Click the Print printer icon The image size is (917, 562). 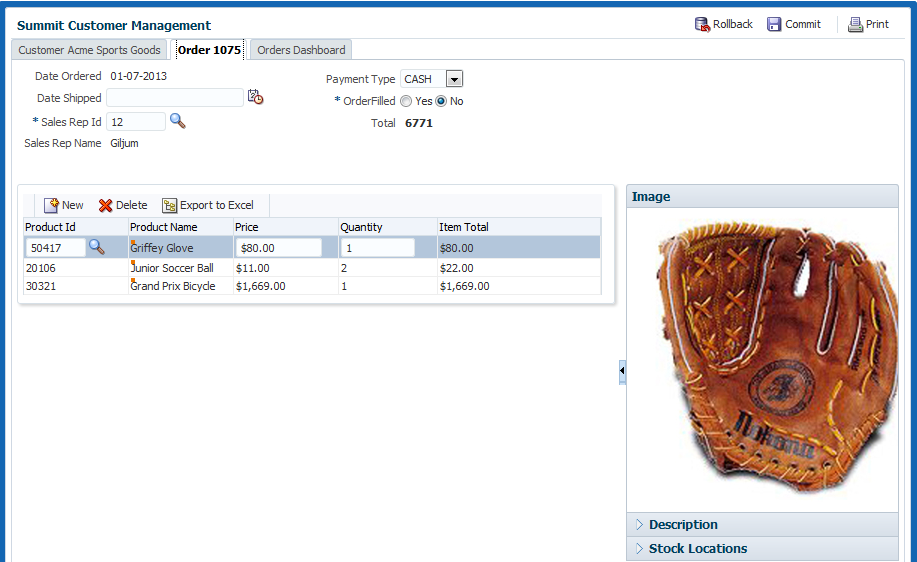(x=856, y=25)
